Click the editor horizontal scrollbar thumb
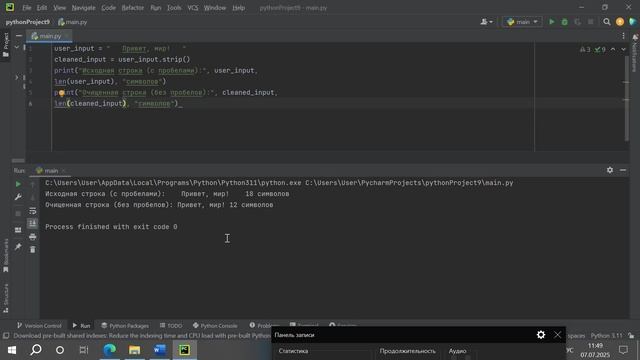The height and width of the screenshot is (360, 640). pos(18,161)
